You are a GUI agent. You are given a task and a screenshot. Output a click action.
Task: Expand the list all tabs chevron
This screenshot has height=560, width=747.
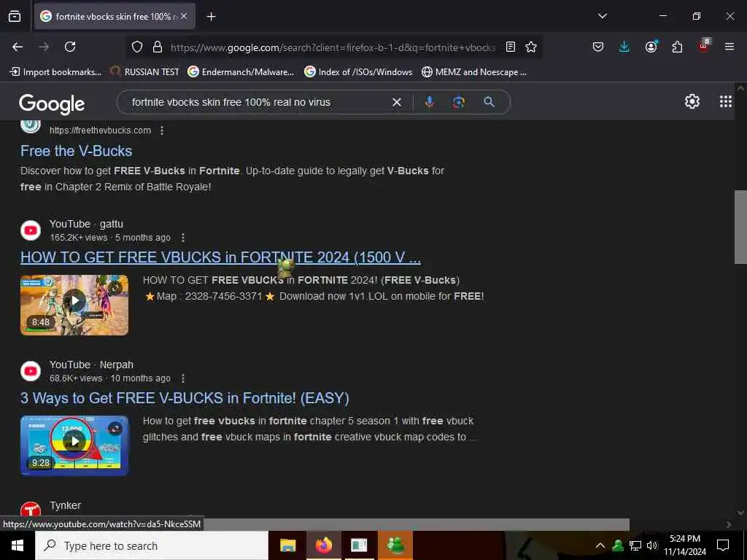pyautogui.click(x=602, y=16)
